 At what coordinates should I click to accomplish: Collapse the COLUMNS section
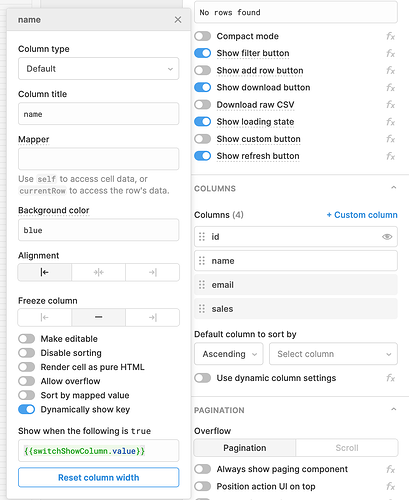(394, 188)
